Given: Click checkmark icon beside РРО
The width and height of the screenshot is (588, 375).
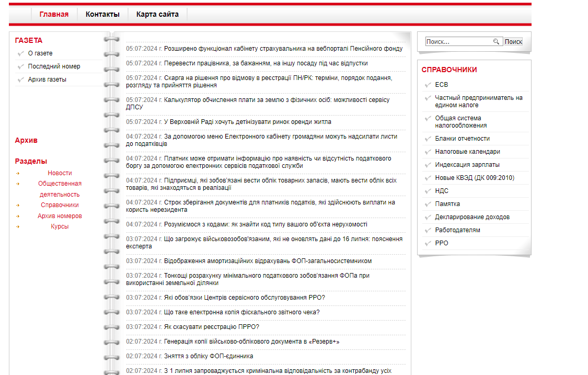Looking at the screenshot, I should pyautogui.click(x=428, y=244).
